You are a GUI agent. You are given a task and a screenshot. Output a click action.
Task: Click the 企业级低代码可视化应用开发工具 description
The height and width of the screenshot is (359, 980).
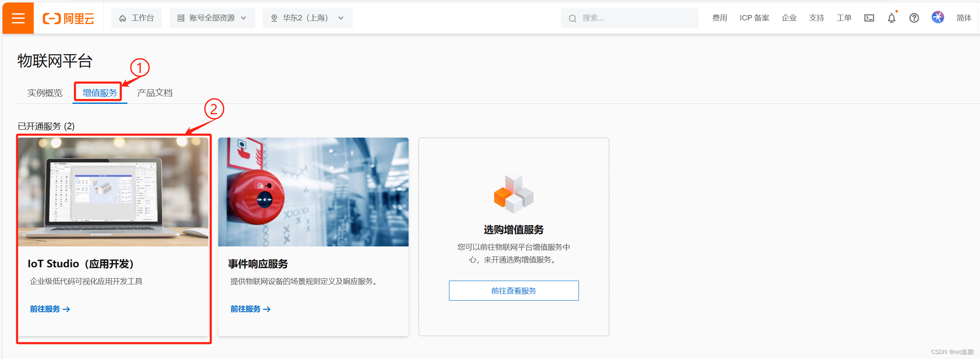[86, 281]
